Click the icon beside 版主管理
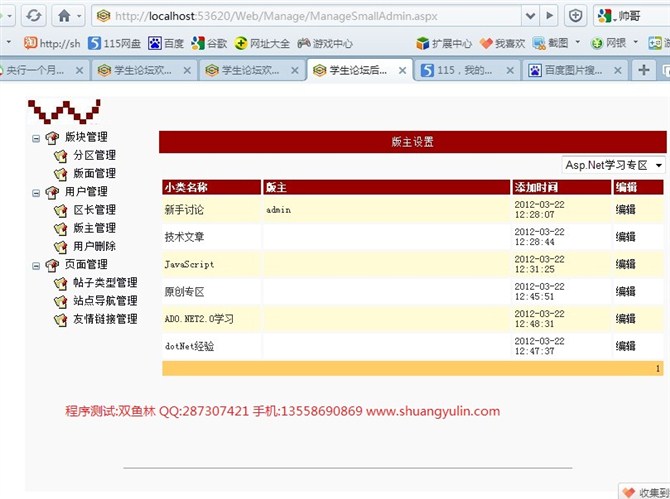 click(x=61, y=229)
